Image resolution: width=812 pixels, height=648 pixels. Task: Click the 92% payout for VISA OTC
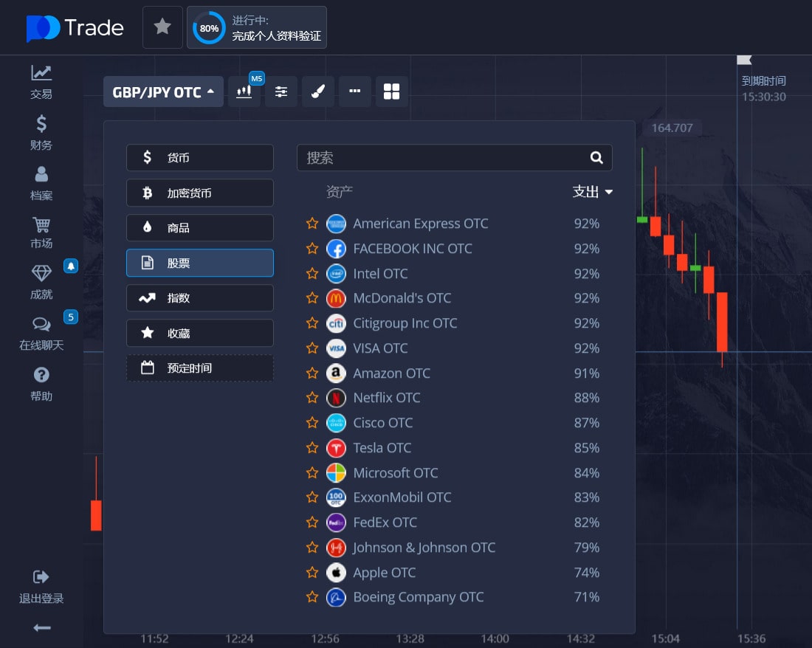587,348
